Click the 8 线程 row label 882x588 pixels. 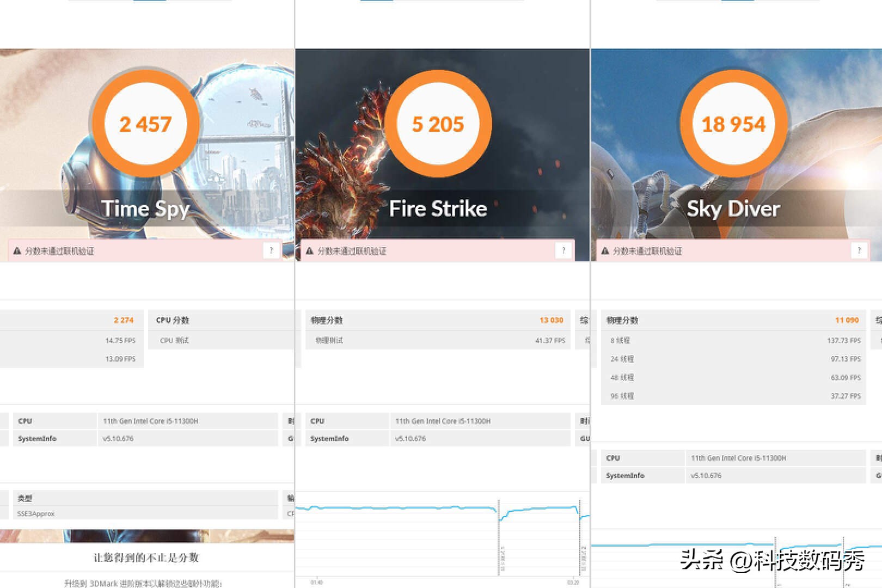point(620,340)
